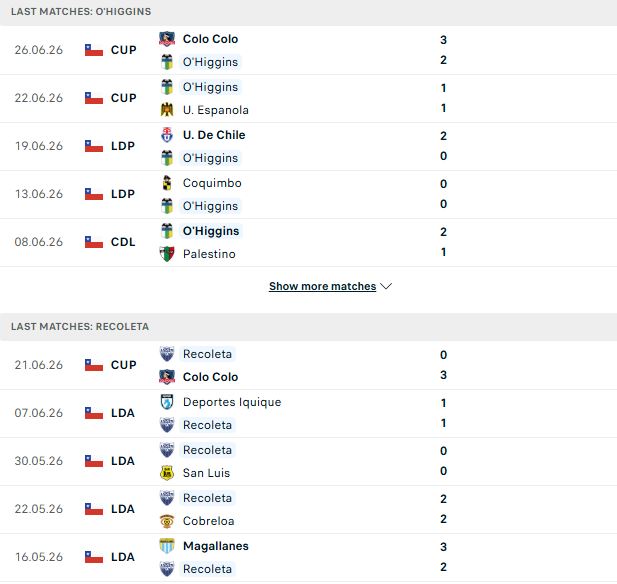Click the Cobreloa team crest

coord(167,521)
